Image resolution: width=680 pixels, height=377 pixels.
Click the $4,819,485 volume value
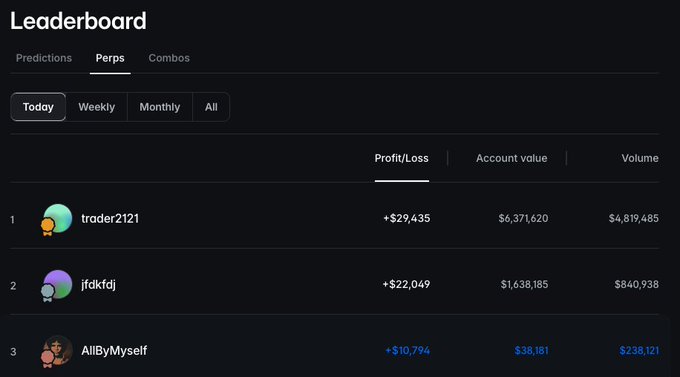point(634,218)
